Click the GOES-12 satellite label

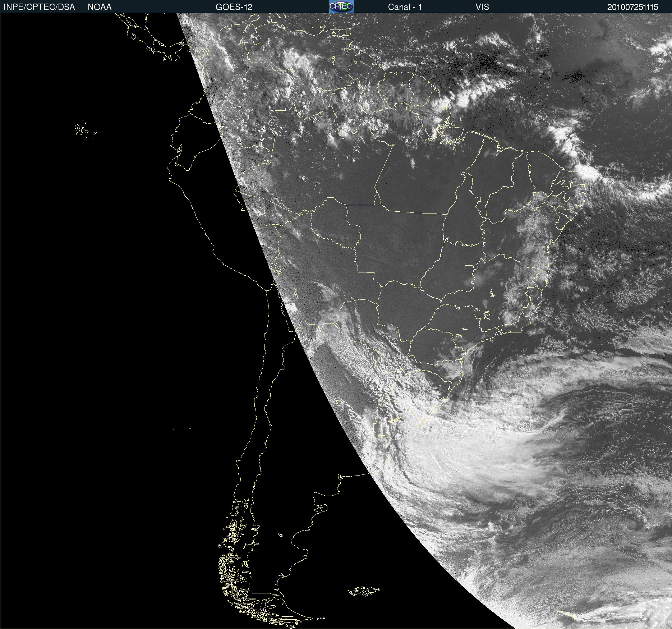click(234, 7)
